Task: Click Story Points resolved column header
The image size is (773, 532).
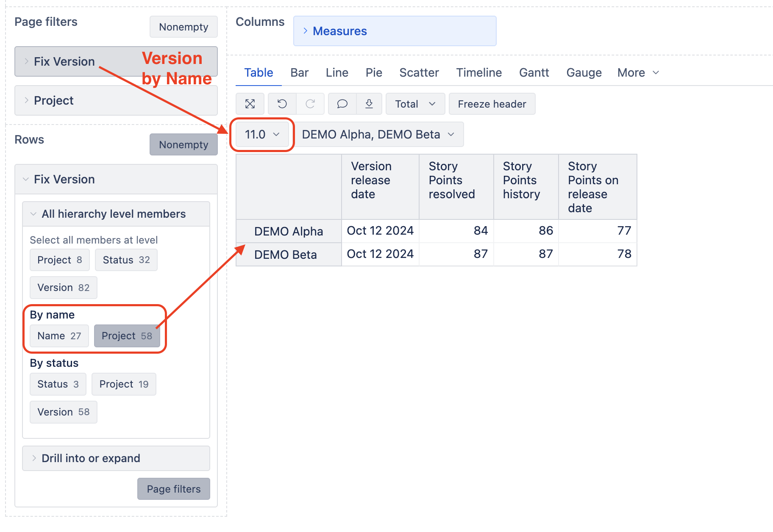Action: click(456, 187)
